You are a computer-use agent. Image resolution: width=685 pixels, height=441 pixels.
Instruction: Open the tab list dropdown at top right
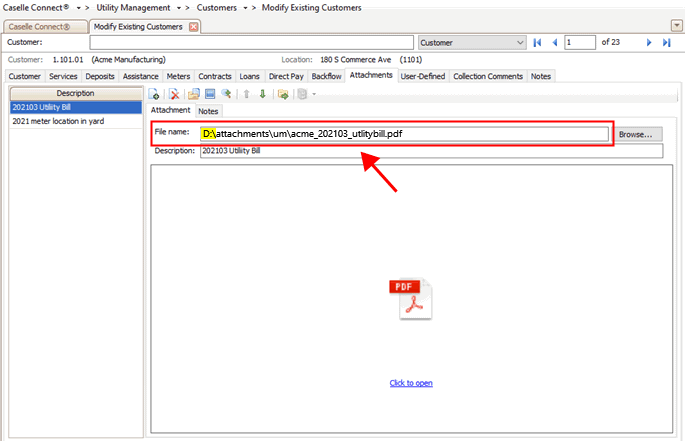point(676,26)
